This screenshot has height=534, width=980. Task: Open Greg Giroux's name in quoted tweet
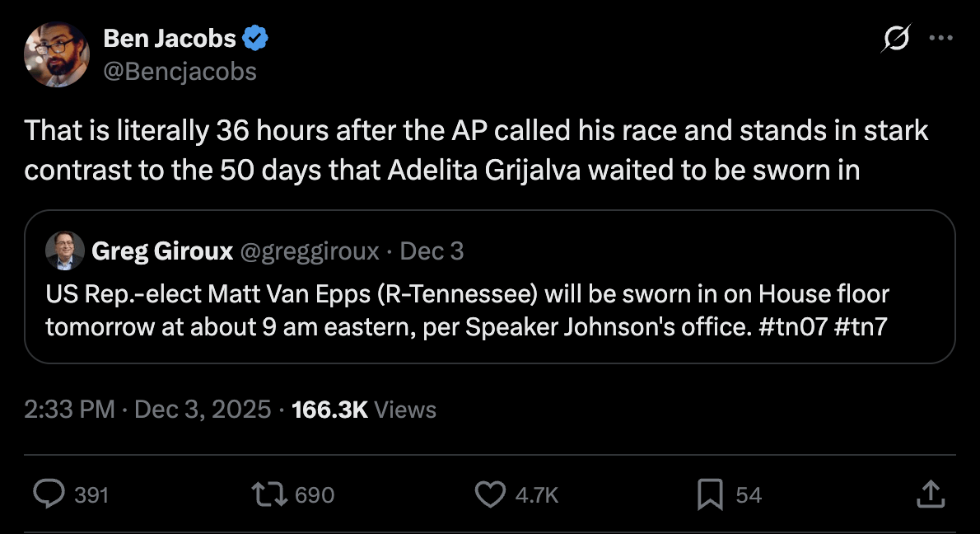[162, 251]
